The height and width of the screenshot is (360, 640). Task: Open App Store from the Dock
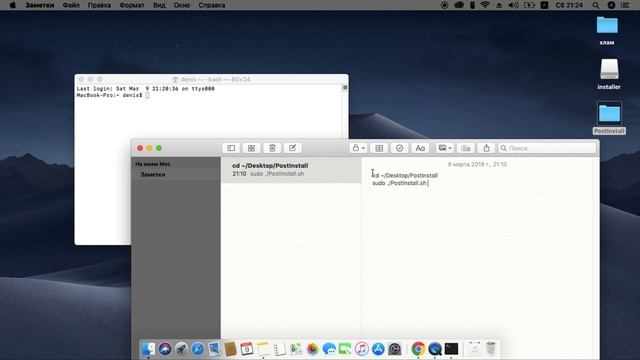[378, 349]
